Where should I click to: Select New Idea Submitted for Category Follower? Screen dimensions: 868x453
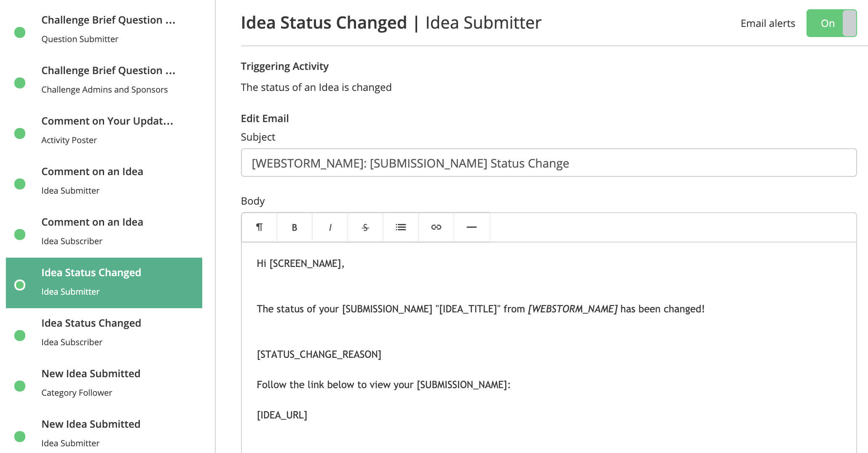(x=104, y=384)
